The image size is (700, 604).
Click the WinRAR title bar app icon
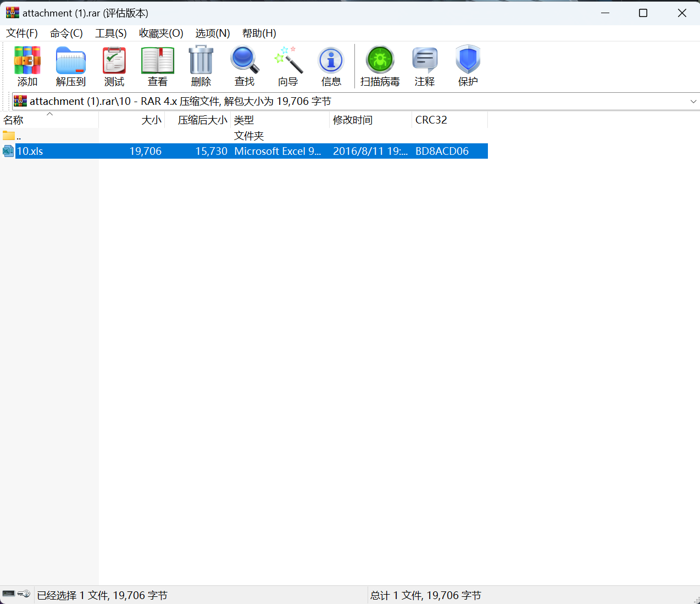coord(12,13)
